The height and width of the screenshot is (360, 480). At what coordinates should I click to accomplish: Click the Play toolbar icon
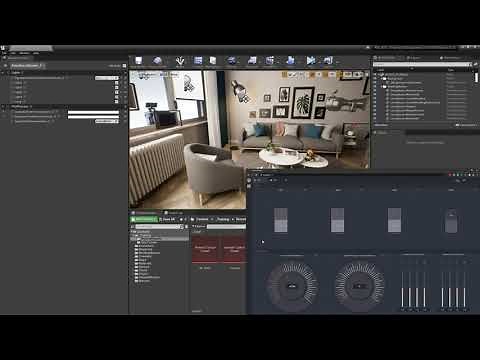point(311,61)
